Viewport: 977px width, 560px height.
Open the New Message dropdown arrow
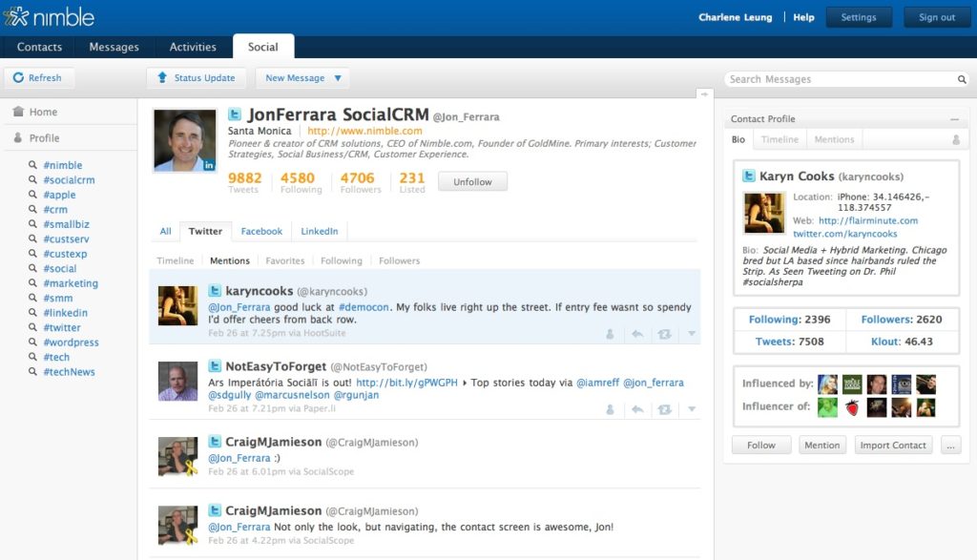(x=337, y=78)
